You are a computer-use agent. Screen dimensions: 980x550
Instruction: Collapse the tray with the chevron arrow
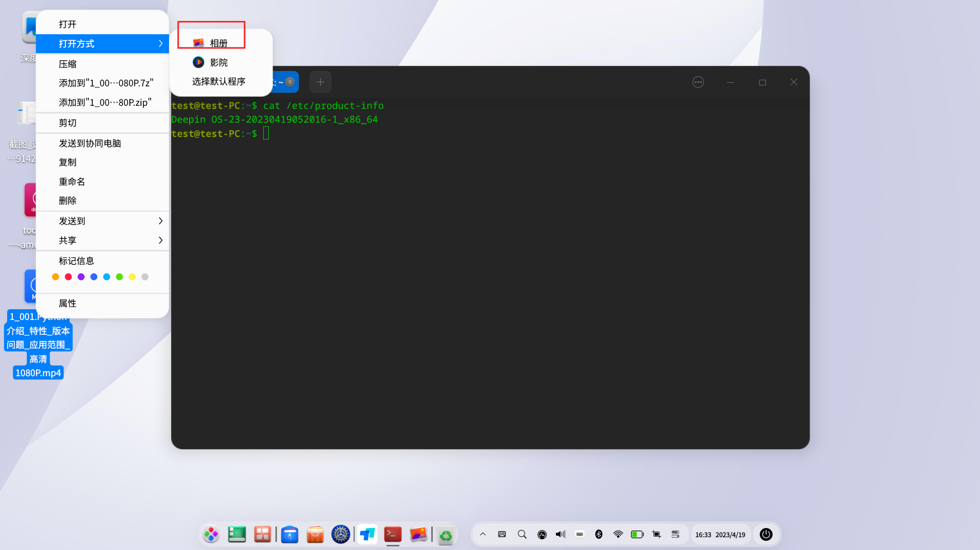482,534
